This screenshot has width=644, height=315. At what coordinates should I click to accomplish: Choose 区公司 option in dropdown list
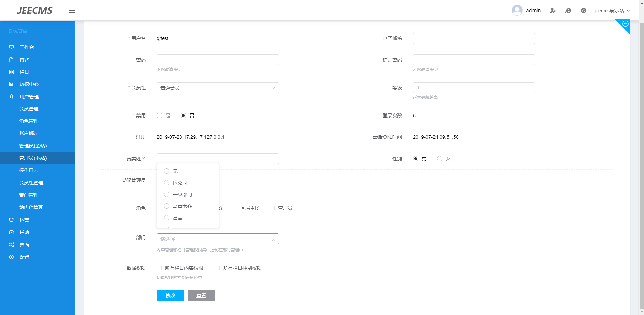click(188, 183)
